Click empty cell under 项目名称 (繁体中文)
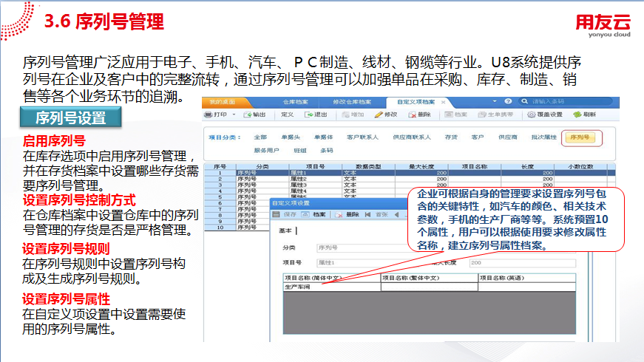The image size is (644, 362). tap(430, 287)
